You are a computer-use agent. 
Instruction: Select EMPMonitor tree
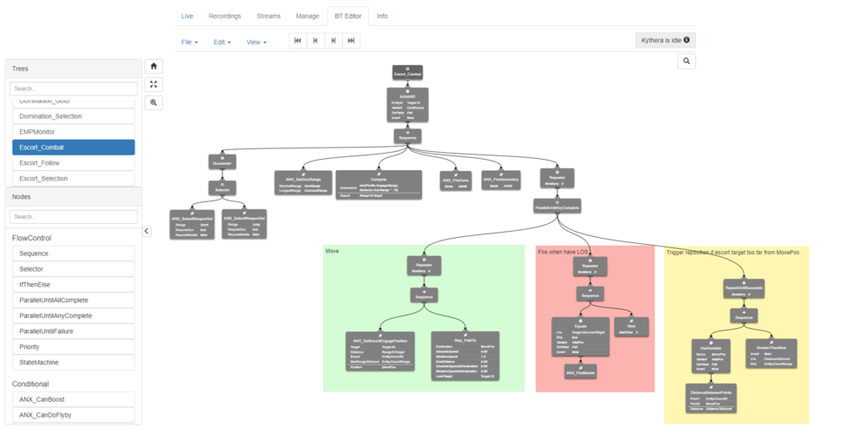(74, 132)
